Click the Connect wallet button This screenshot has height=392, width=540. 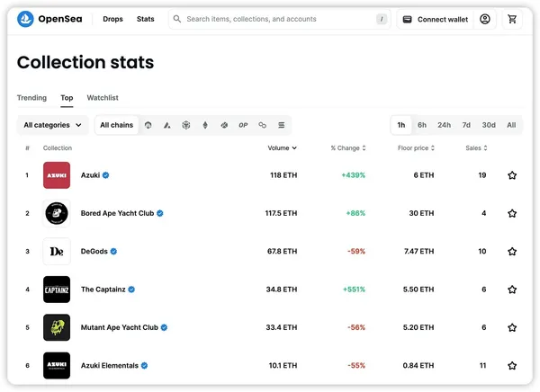[436, 19]
